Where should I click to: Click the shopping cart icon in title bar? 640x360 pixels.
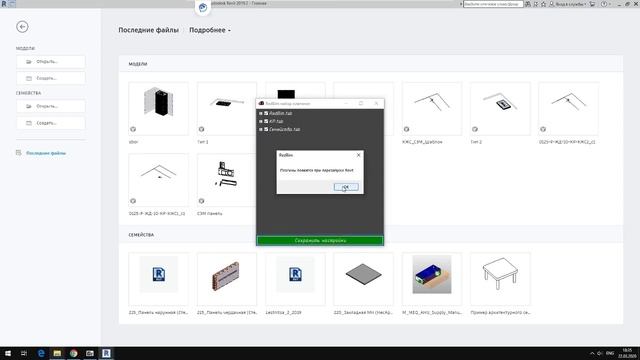[x=592, y=4]
